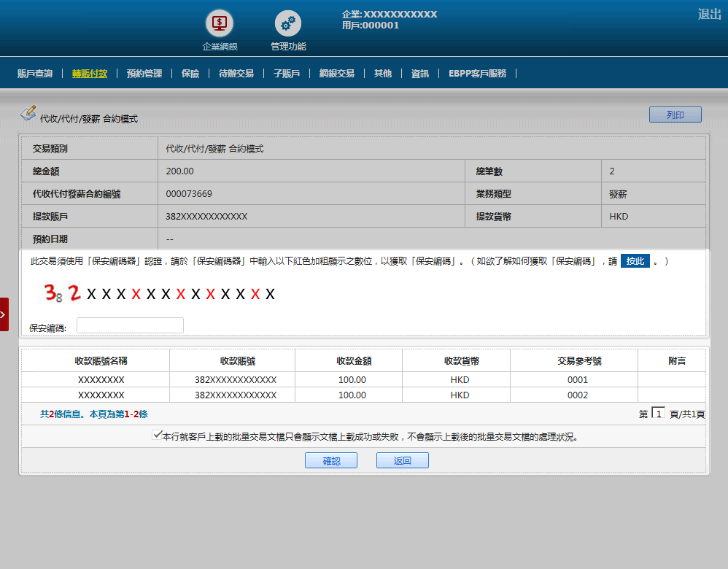Open the 保險 menu
The height and width of the screenshot is (569, 728).
(x=190, y=74)
